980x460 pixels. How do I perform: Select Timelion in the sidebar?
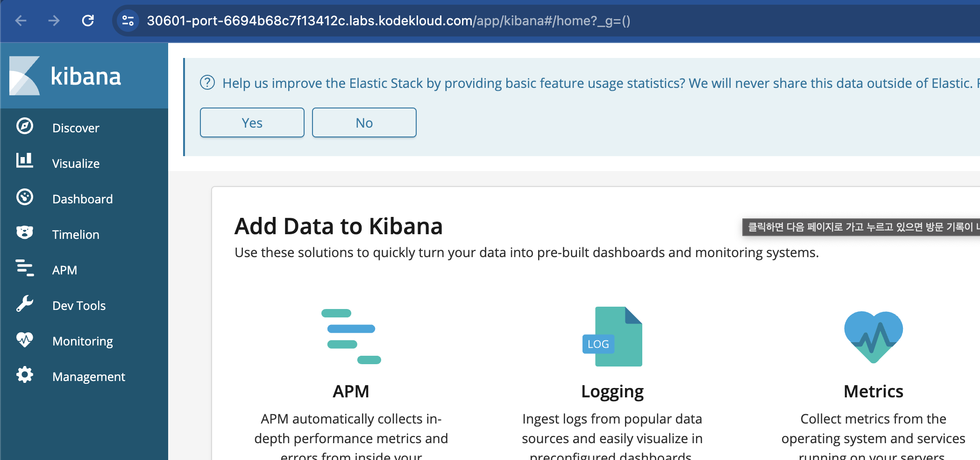tap(76, 235)
